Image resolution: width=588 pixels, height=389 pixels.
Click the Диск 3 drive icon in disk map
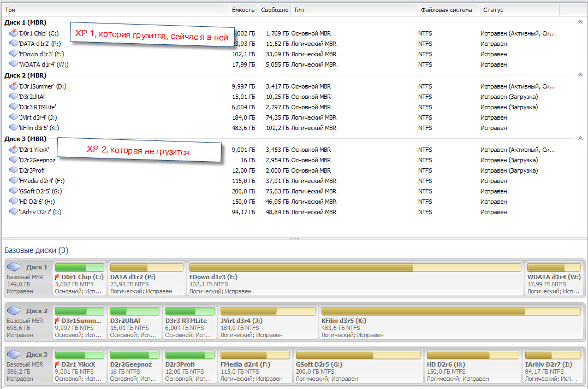point(14,354)
